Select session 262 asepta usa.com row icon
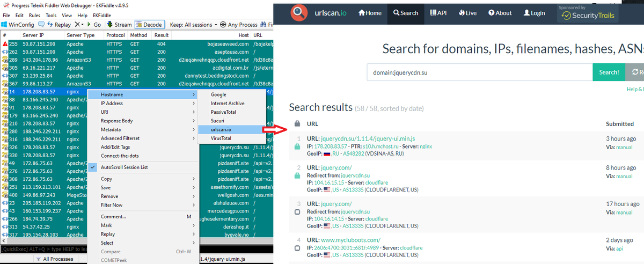644x264 pixels. coord(5,52)
